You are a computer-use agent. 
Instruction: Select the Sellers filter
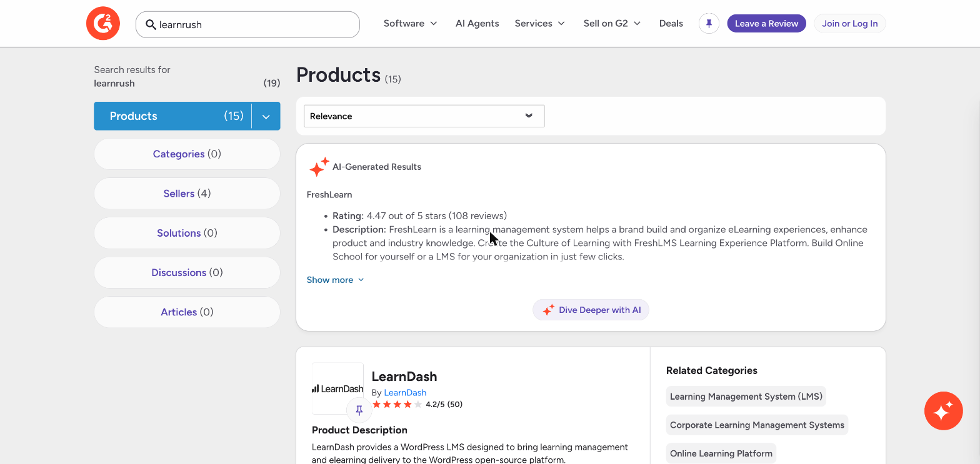pyautogui.click(x=187, y=194)
